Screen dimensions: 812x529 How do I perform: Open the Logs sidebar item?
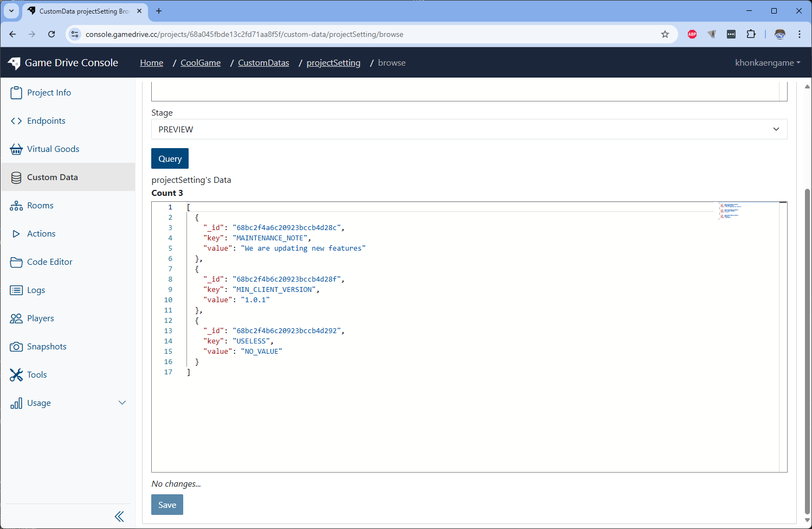36,290
